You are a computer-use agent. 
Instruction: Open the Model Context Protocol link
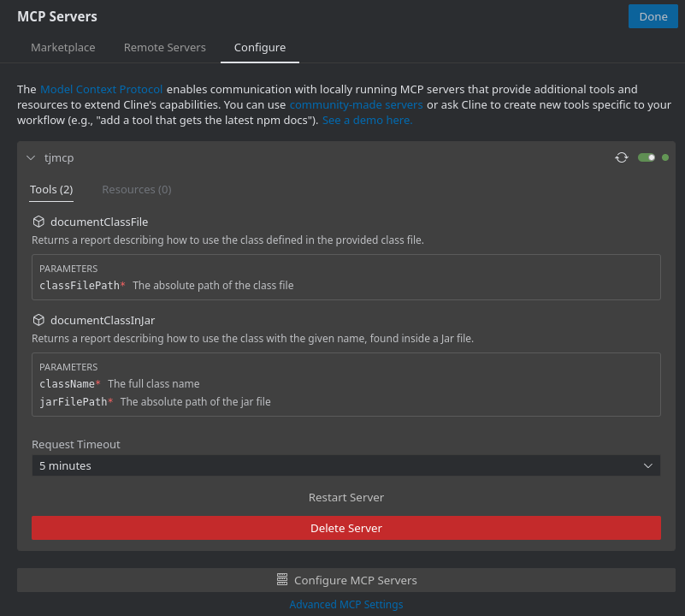(x=101, y=89)
